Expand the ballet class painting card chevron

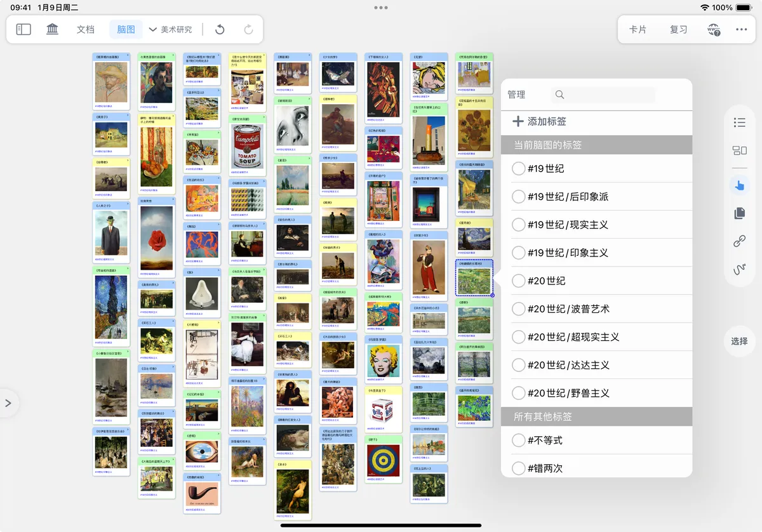click(309, 57)
